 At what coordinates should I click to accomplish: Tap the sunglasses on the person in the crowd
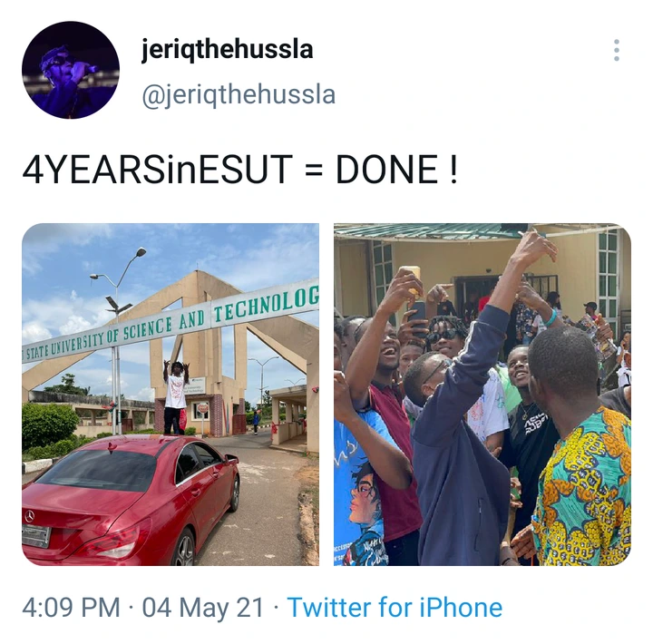443,336
